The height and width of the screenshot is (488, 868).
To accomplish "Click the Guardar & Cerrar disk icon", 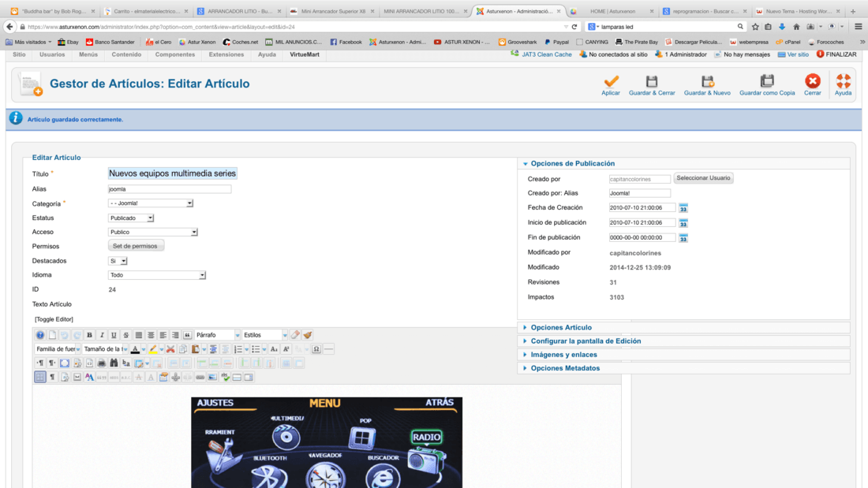I will (x=652, y=81).
